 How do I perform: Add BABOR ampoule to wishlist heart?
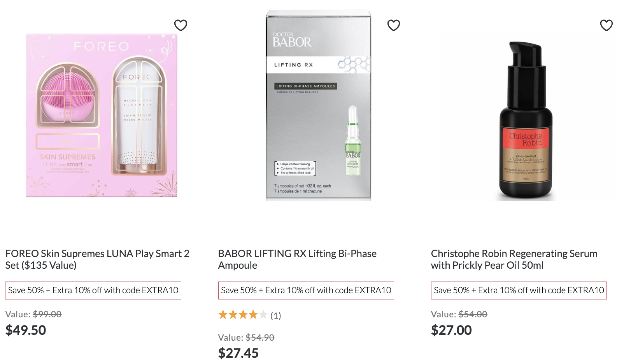pos(394,25)
